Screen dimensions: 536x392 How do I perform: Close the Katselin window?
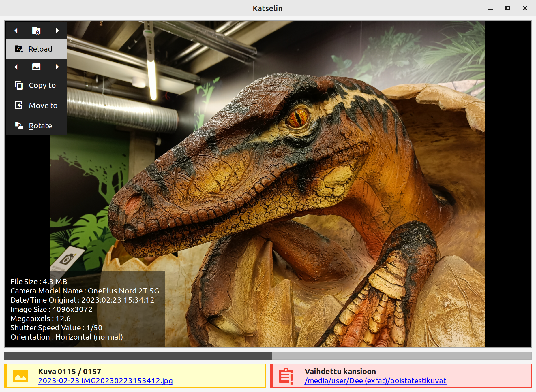click(x=525, y=8)
